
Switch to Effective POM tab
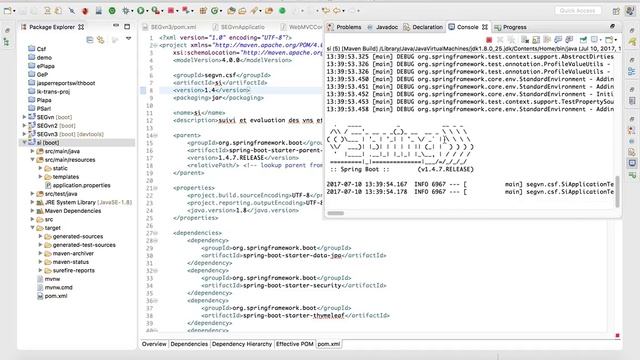295,344
